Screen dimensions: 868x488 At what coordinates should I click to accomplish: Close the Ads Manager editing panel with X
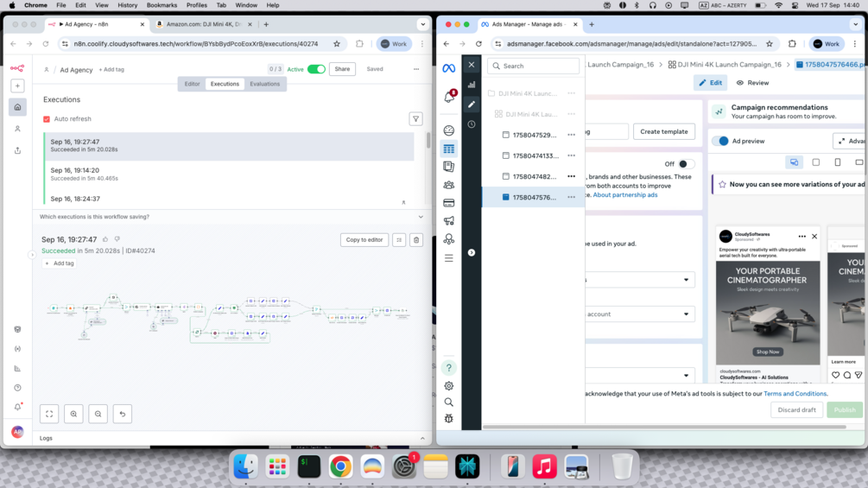tap(472, 65)
